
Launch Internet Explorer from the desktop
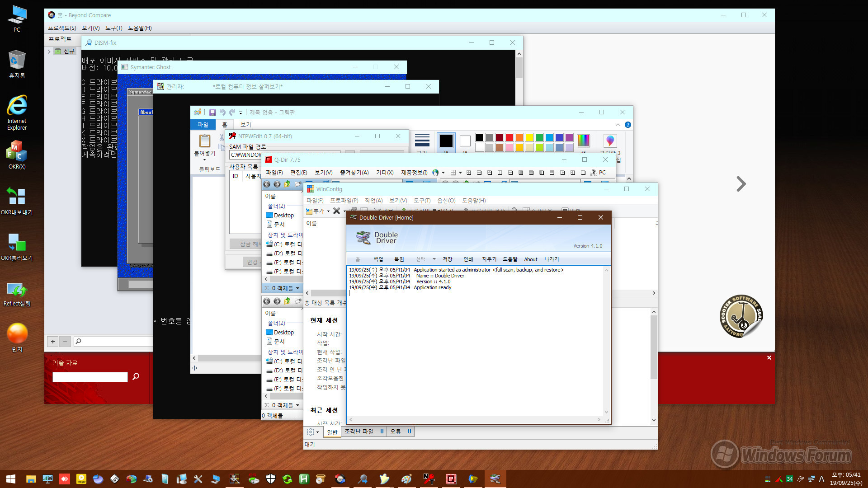[x=17, y=113]
